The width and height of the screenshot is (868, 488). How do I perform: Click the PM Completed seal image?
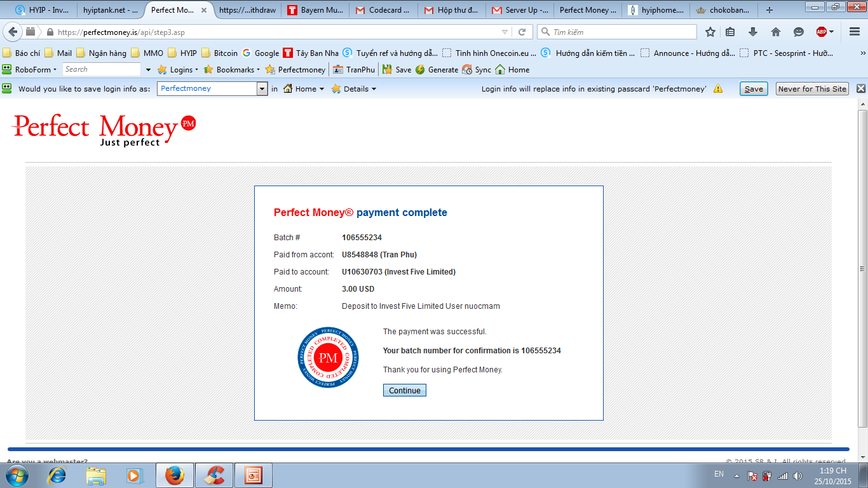tap(328, 358)
